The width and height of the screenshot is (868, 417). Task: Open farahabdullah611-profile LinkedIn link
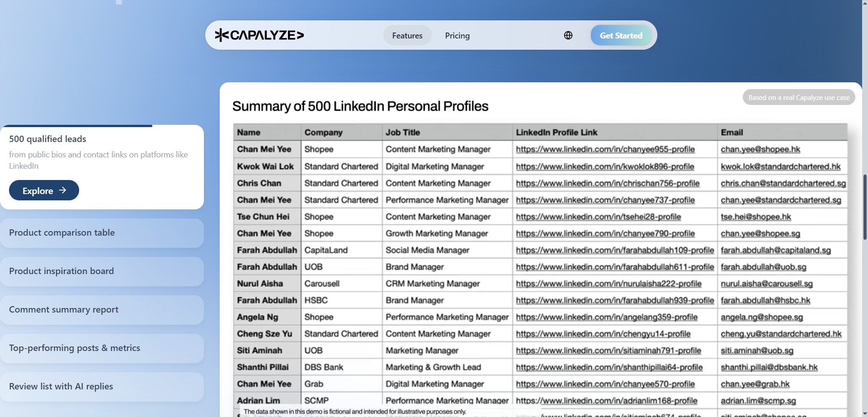point(615,267)
